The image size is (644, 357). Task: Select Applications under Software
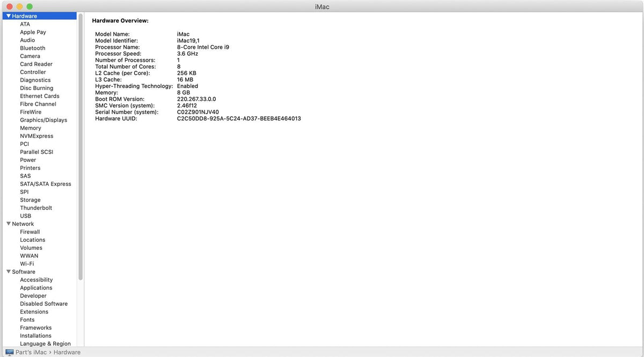36,287
